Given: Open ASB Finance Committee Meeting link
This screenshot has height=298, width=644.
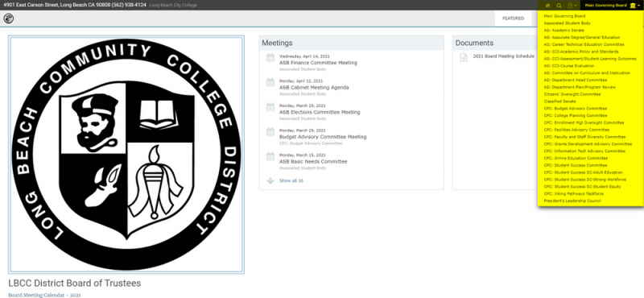Looking at the screenshot, I should 318,63.
